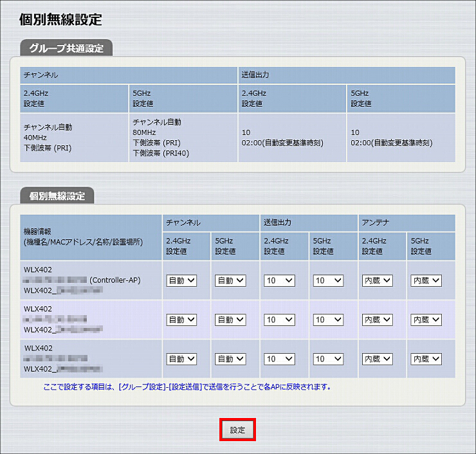Open third WLX402 5GHz transmit power dropdown
This screenshot has height=454, width=476.
(x=328, y=359)
